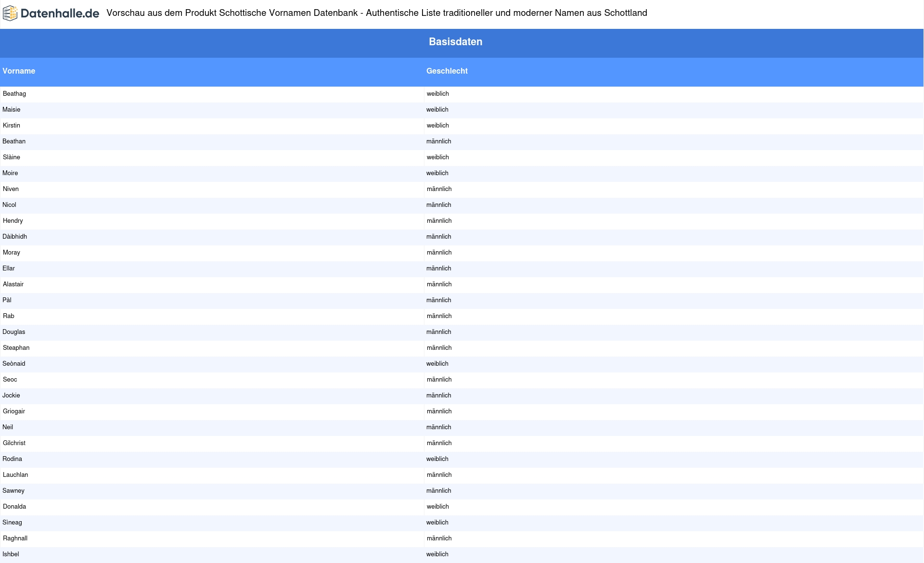Viewport: 924px width, 563px height.
Task: Open the Datenhalle.de site name link
Action: 60,13
